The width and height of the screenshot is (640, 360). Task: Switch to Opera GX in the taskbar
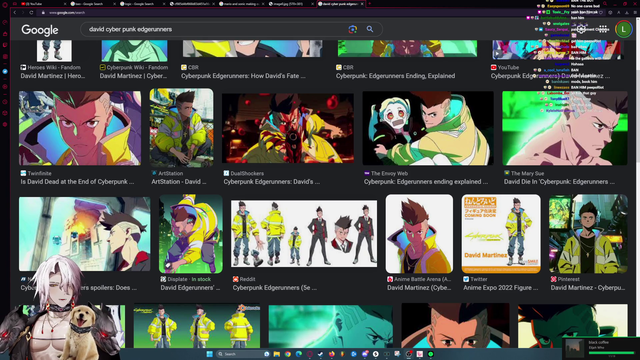pyautogui.click(x=310, y=354)
